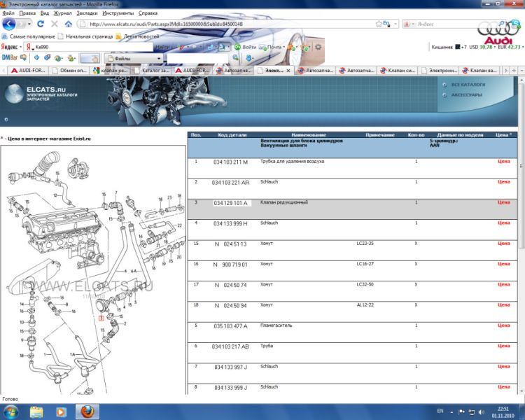Open the new tab plus button

(x=514, y=70)
